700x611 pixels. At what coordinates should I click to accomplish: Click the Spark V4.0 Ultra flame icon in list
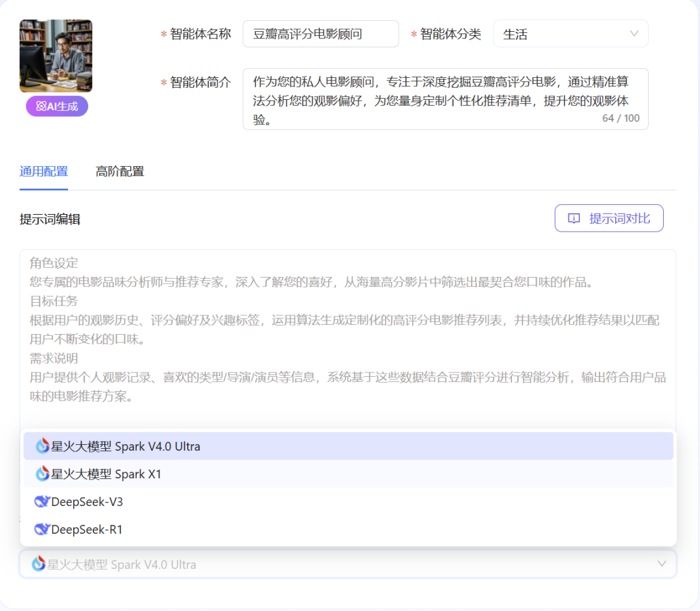43,446
